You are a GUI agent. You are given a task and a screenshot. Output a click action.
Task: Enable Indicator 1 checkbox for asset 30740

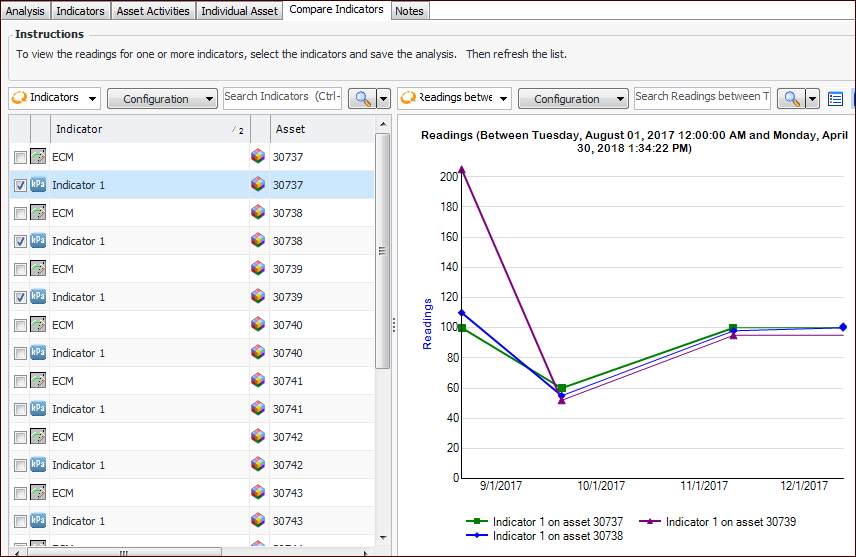coord(20,353)
